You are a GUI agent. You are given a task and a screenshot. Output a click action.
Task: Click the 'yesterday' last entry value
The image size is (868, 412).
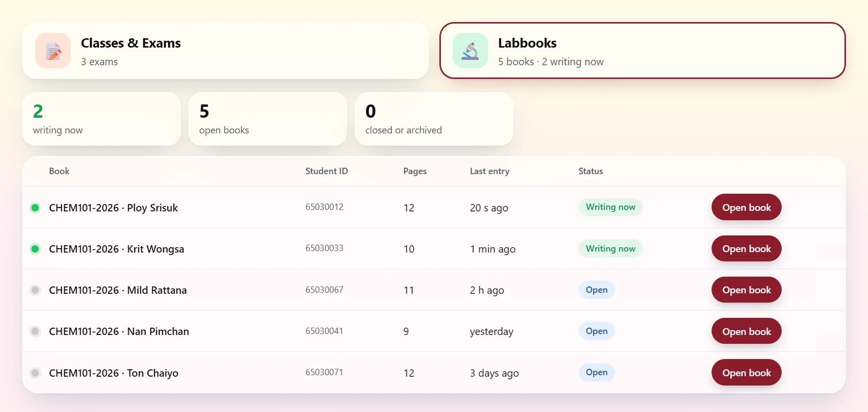pos(491,332)
